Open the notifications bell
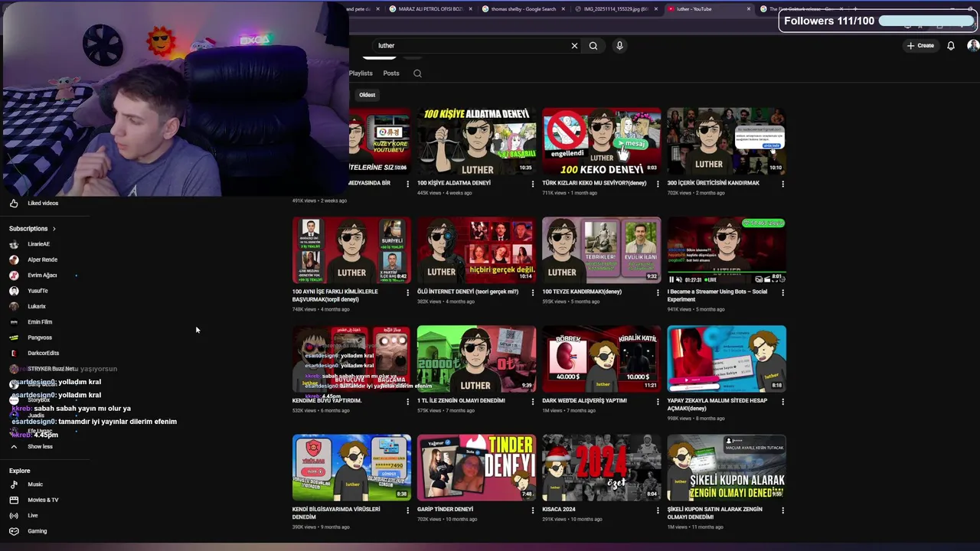This screenshot has width=980, height=551. [951, 46]
